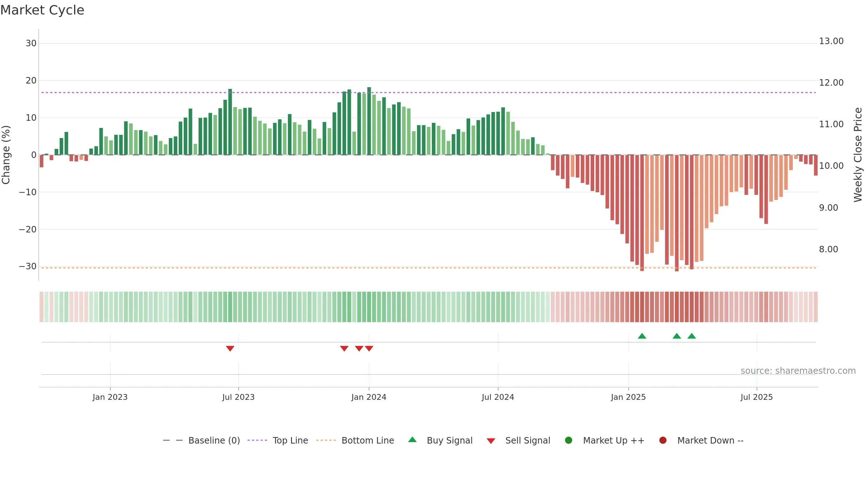The height and width of the screenshot is (488, 868).
Task: Click the tallest green bar near Jan 2024
Action: tap(369, 121)
